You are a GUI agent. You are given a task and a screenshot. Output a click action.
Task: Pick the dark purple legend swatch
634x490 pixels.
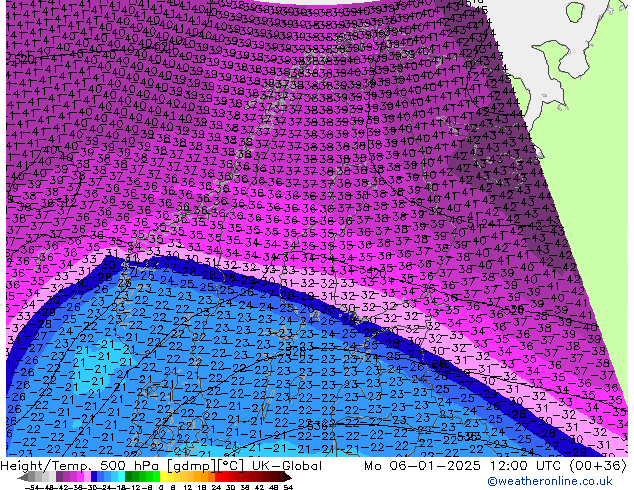[x=59, y=477]
